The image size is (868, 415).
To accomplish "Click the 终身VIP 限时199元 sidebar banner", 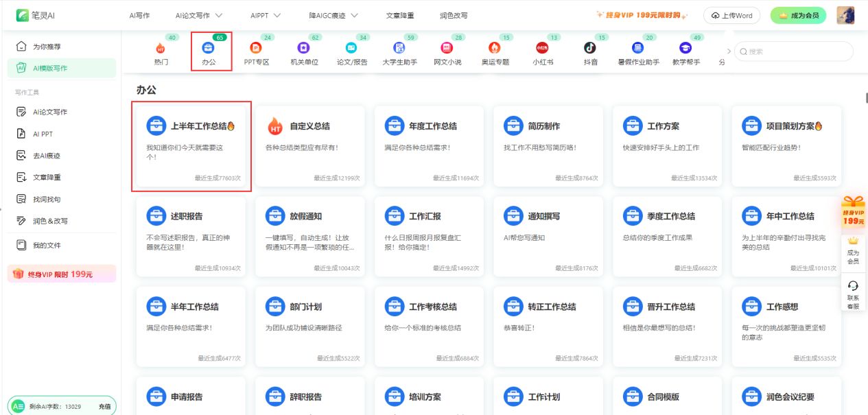I will [62, 274].
